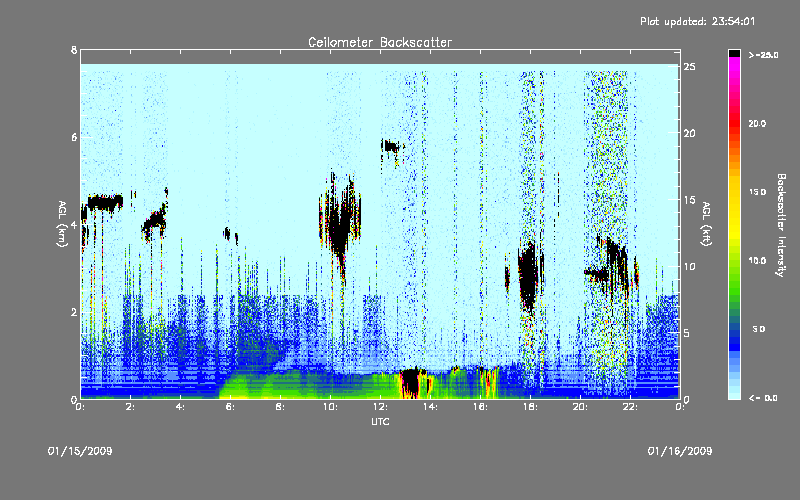Click the "AGL (km)" axis label
Image resolution: width=800 pixels, height=500 pixels.
(x=62, y=224)
